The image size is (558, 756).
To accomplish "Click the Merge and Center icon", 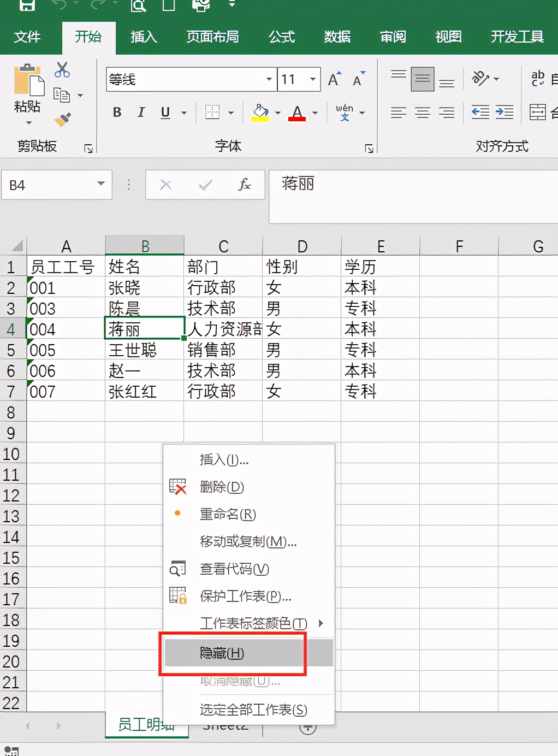I will 538,113.
